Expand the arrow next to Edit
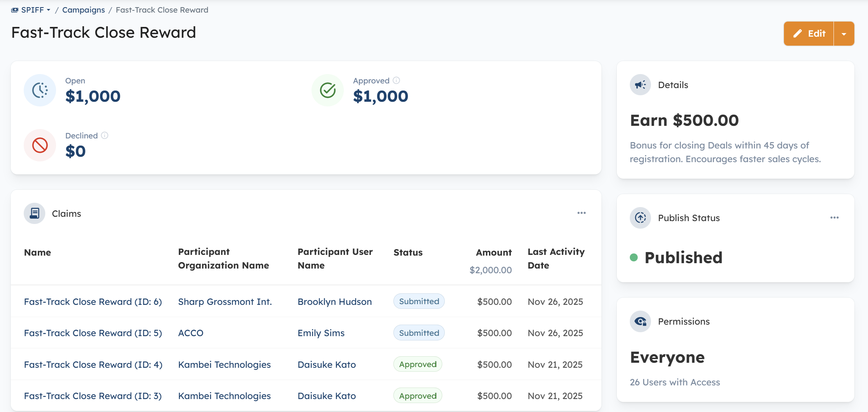Viewport: 868px width, 412px height. (844, 34)
